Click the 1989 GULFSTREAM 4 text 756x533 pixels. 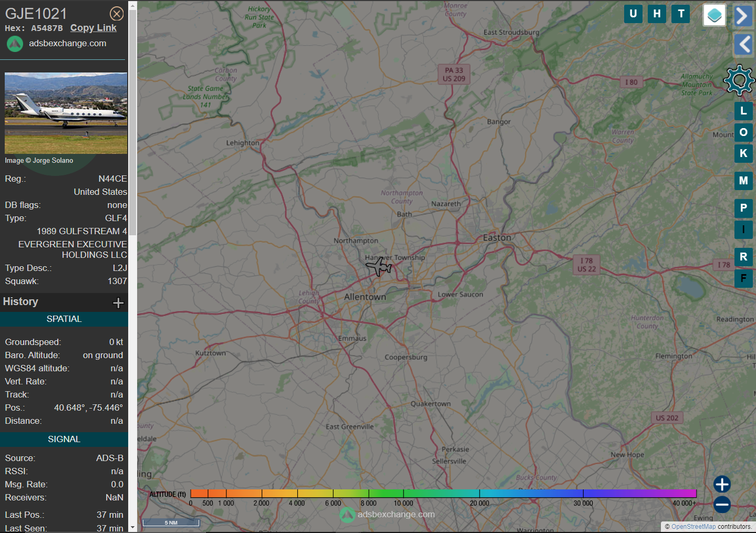click(81, 232)
